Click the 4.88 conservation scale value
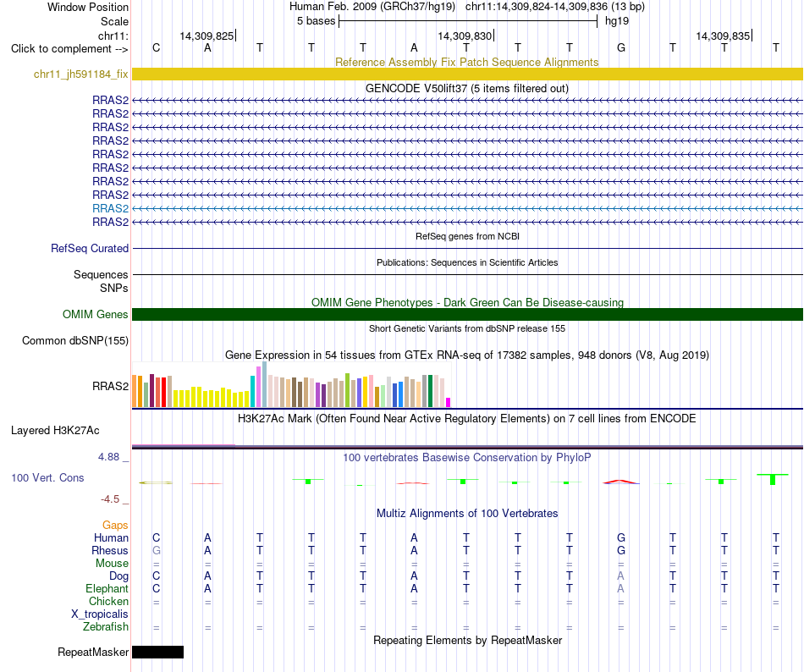 point(108,457)
